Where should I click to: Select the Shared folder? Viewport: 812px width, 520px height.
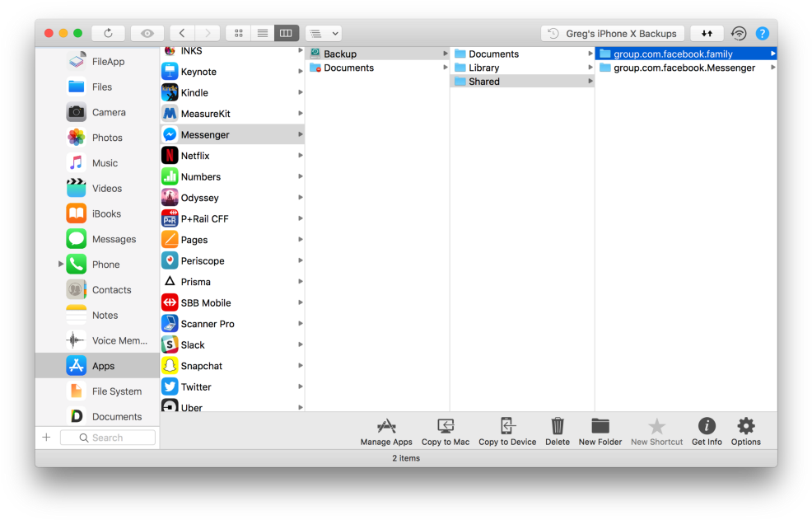point(522,81)
